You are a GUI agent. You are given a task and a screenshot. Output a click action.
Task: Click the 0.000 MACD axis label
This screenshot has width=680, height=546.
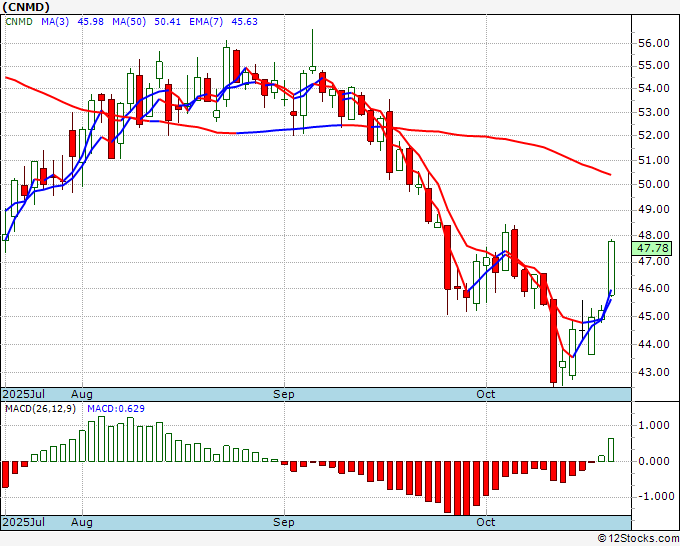(654, 461)
